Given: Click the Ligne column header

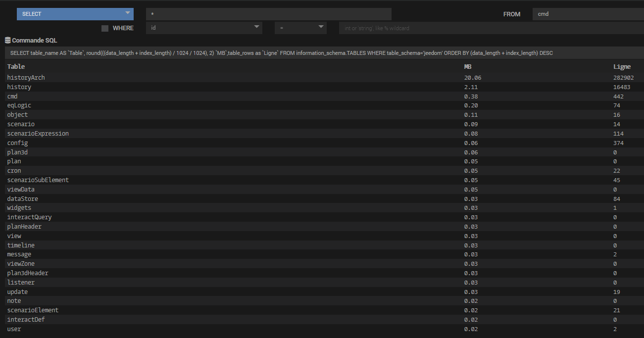Looking at the screenshot, I should coord(622,66).
